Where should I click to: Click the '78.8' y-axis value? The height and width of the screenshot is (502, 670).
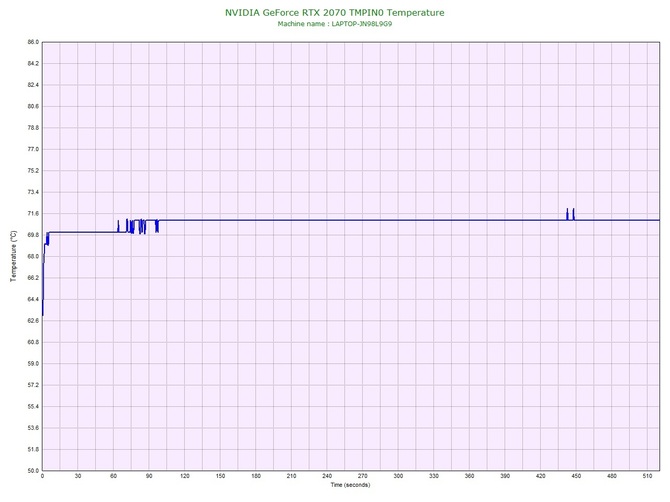[x=33, y=128]
